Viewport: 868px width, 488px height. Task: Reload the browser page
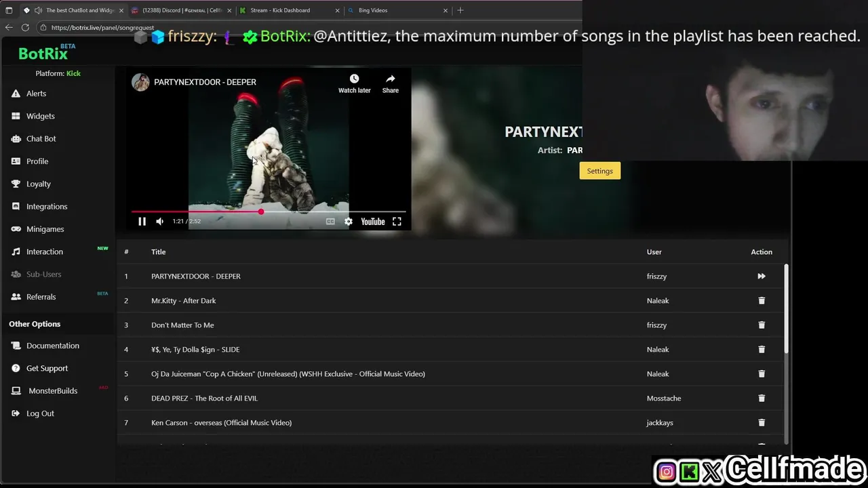25,27
